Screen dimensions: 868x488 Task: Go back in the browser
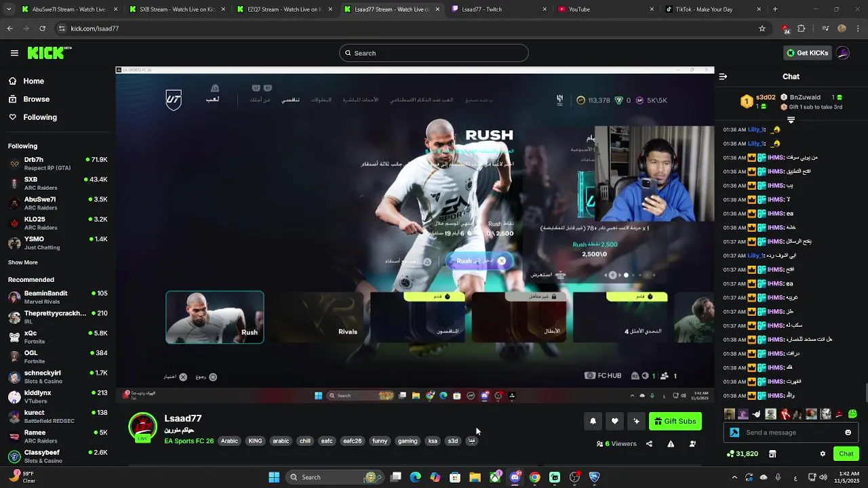(x=9, y=28)
